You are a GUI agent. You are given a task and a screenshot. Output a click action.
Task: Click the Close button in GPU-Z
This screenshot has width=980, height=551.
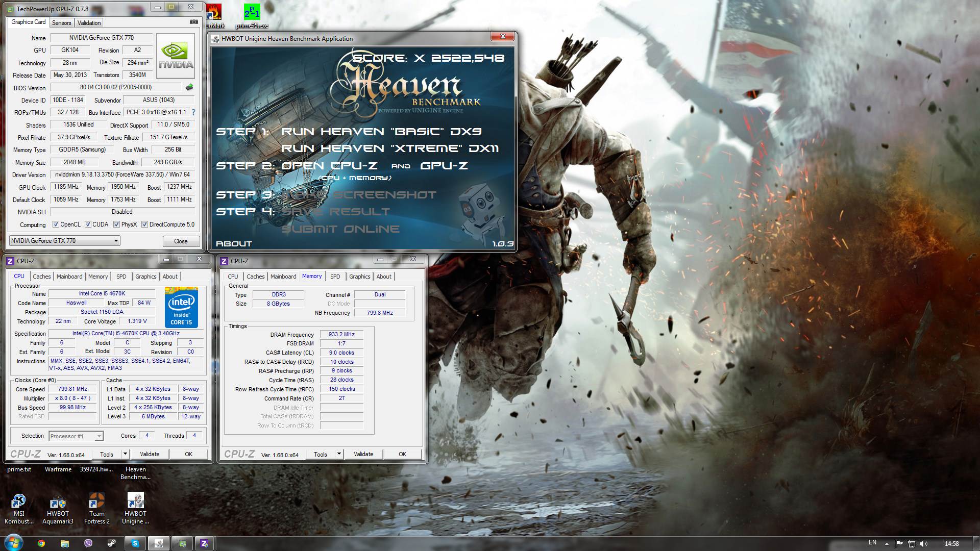[x=181, y=241]
